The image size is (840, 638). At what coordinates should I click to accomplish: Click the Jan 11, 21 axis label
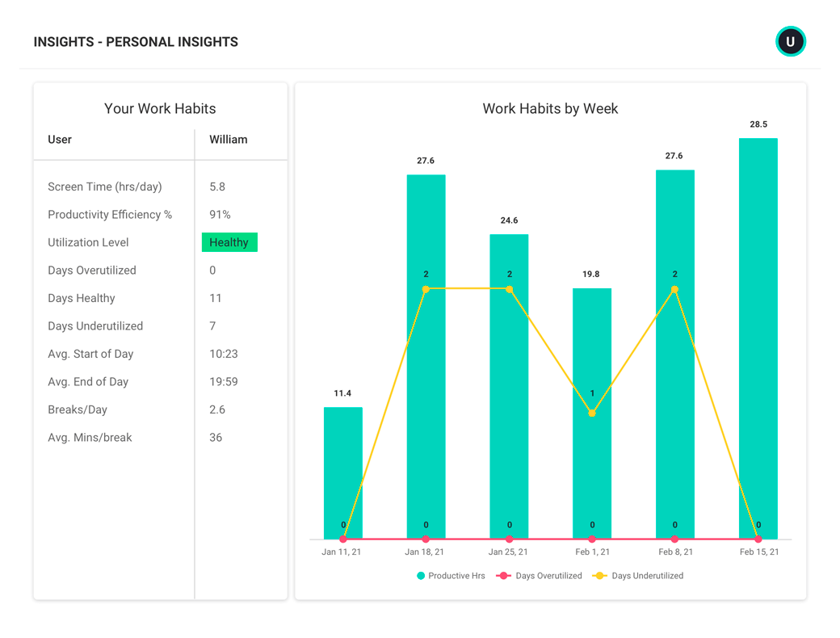[x=341, y=552]
